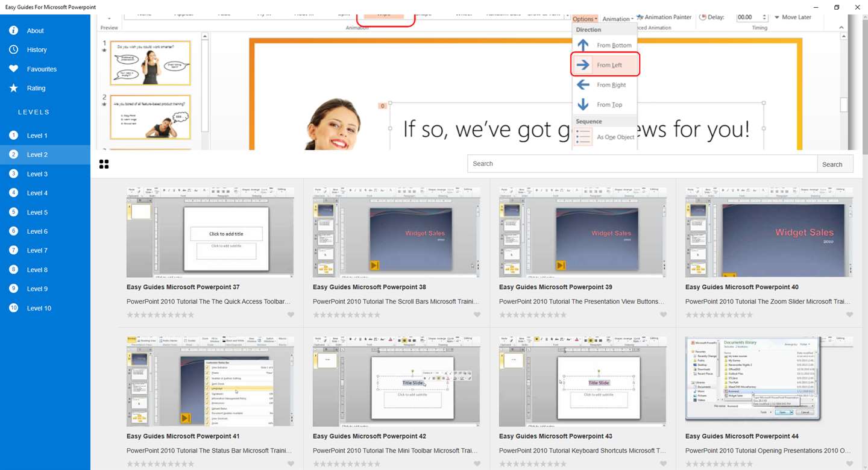This screenshot has height=470, width=868.
Task: Rate Powerpoint 40 using its star bar
Action: 719,315
